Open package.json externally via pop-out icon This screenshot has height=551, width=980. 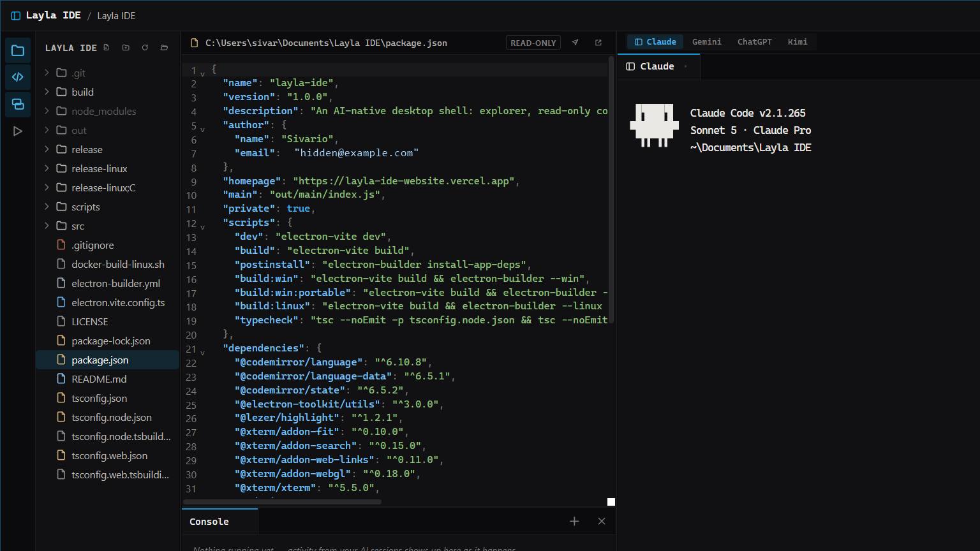598,43
